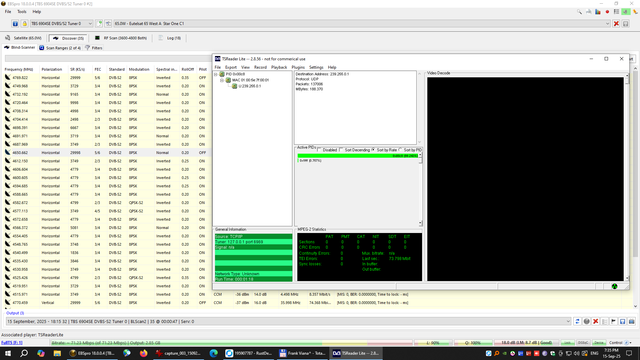Switch to Filters sub-tab
Image resolution: width=640 pixels, height=360 pixels.
(94, 48)
